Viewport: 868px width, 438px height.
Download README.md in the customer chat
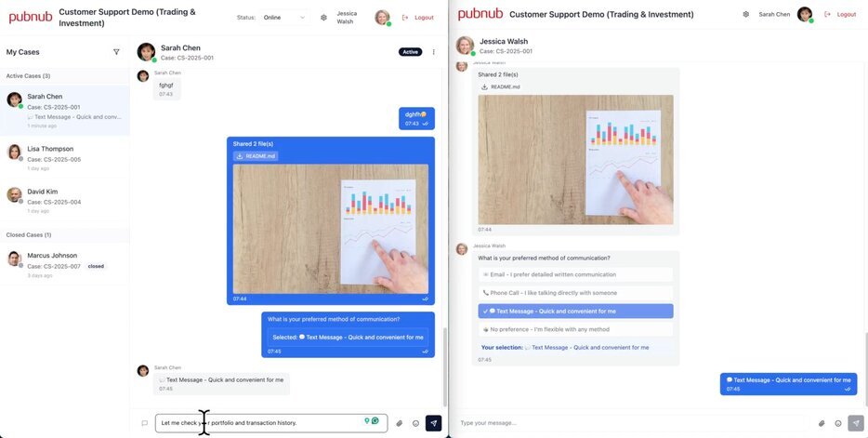click(500, 86)
